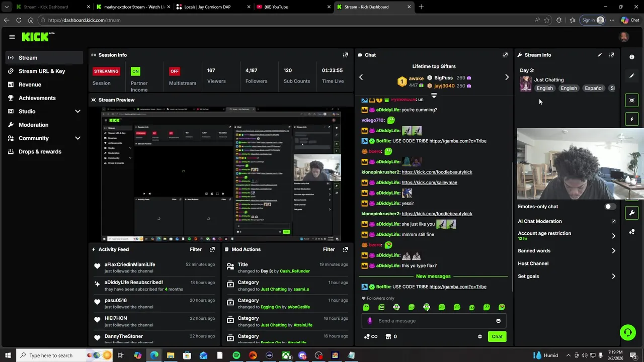The image size is (644, 362).
Task: Jump to New messages divider in chat
Action: tap(433, 276)
